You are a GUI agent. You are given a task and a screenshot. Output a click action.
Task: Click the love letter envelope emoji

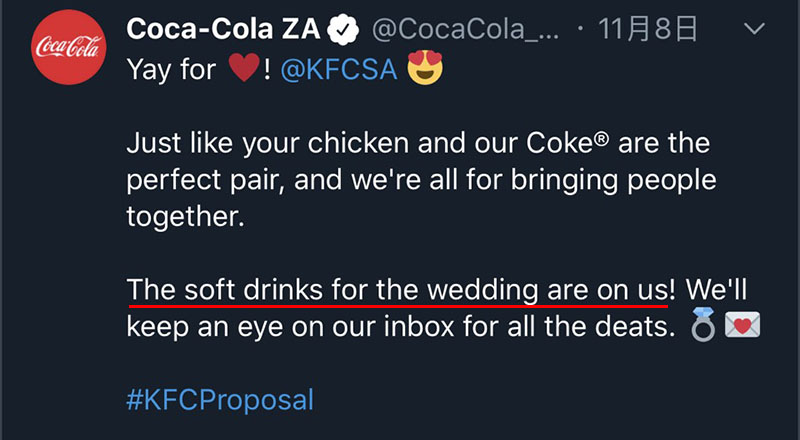(743, 325)
